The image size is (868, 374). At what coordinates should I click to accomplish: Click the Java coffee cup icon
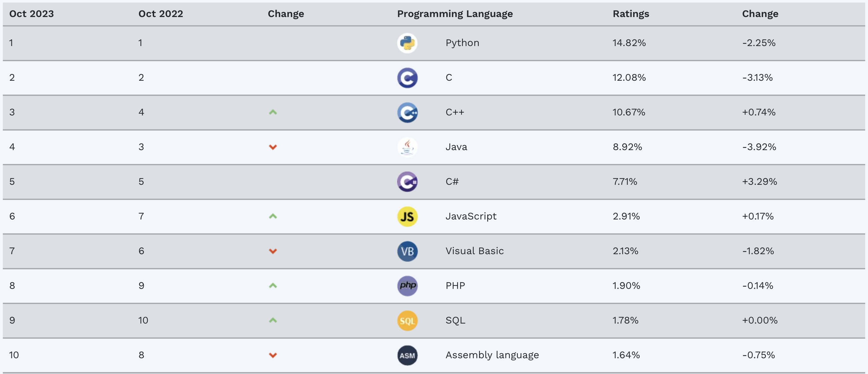click(407, 147)
